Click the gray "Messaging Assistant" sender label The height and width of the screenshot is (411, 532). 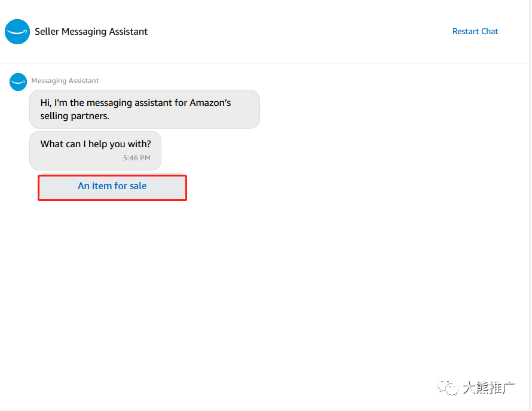(x=65, y=81)
